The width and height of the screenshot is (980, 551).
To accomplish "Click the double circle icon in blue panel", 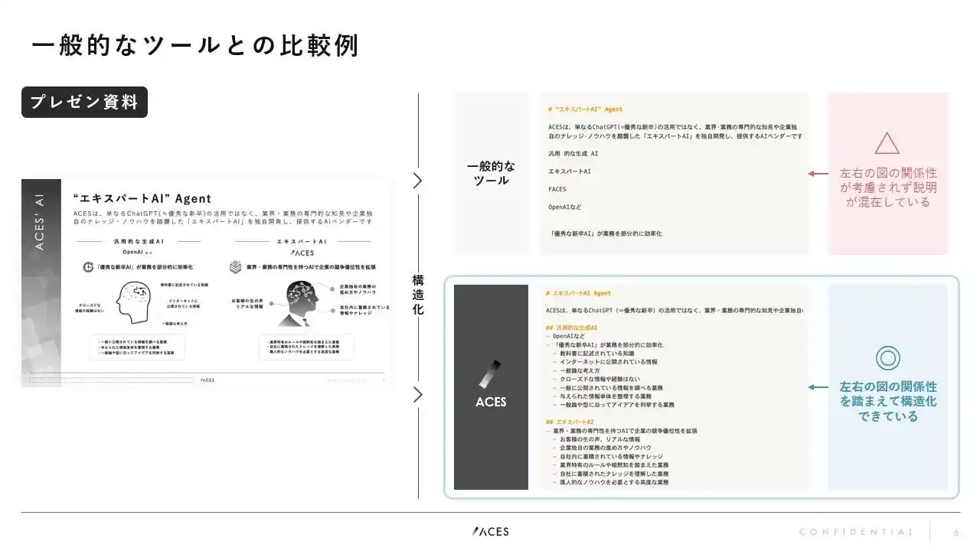I will click(887, 357).
